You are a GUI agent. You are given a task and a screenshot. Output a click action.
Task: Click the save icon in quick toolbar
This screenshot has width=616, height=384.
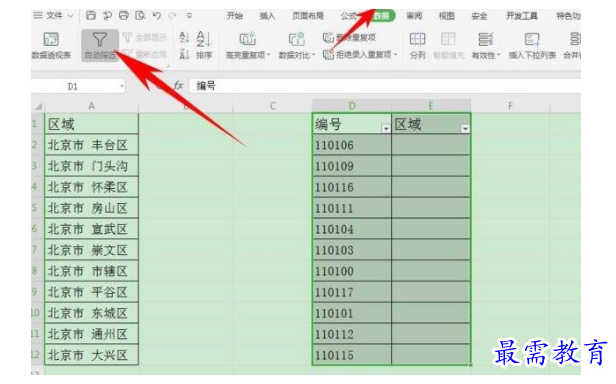91,15
